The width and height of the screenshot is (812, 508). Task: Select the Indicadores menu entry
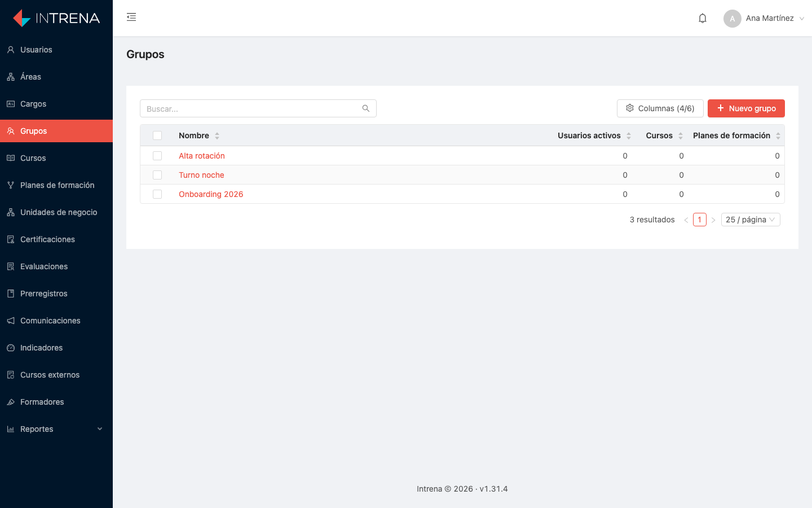(x=56, y=348)
